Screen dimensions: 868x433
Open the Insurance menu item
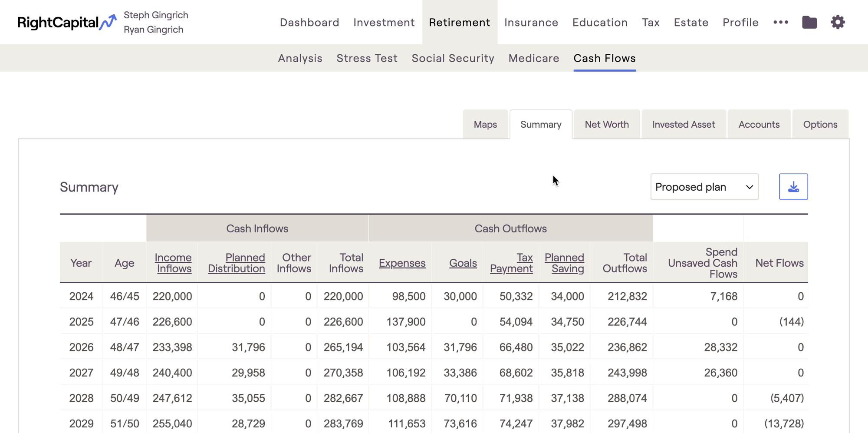click(x=531, y=22)
